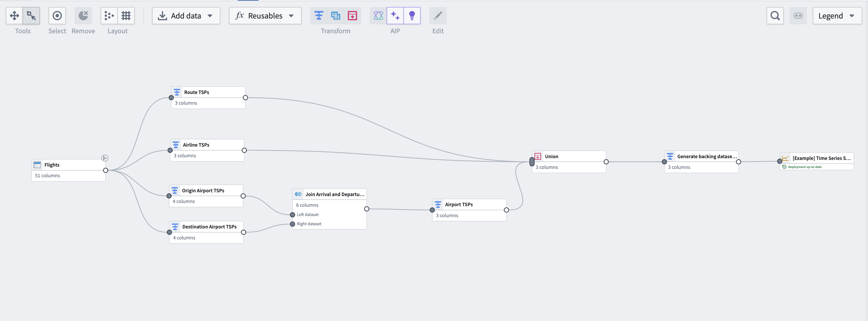Click the '51 columns' label under Flights
Viewport: 868px width, 321px height.
47,176
